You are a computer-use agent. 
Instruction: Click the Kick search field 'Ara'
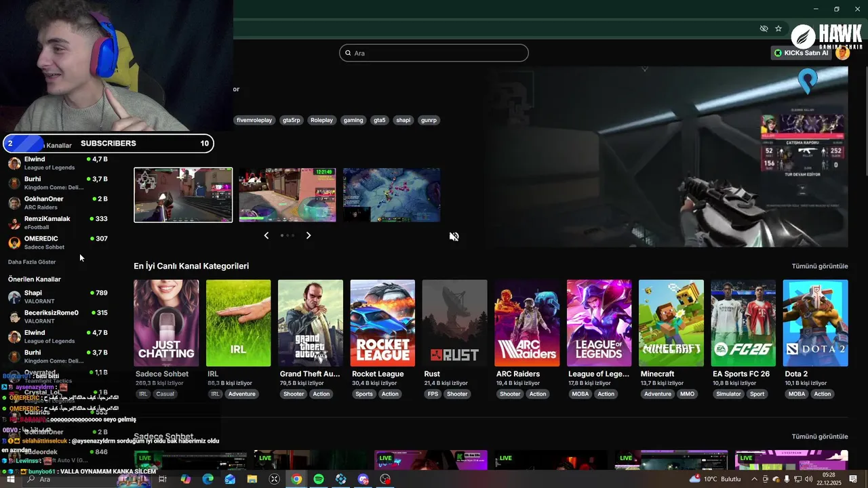pos(434,53)
